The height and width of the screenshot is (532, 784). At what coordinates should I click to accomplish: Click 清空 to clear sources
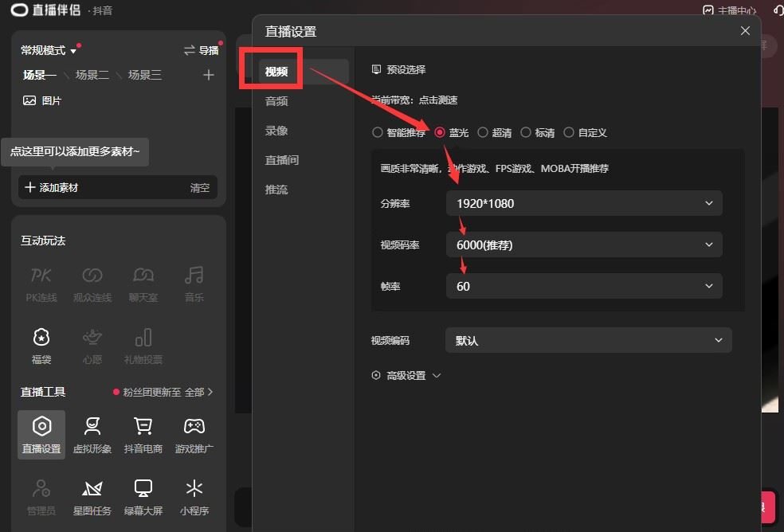pos(199,188)
